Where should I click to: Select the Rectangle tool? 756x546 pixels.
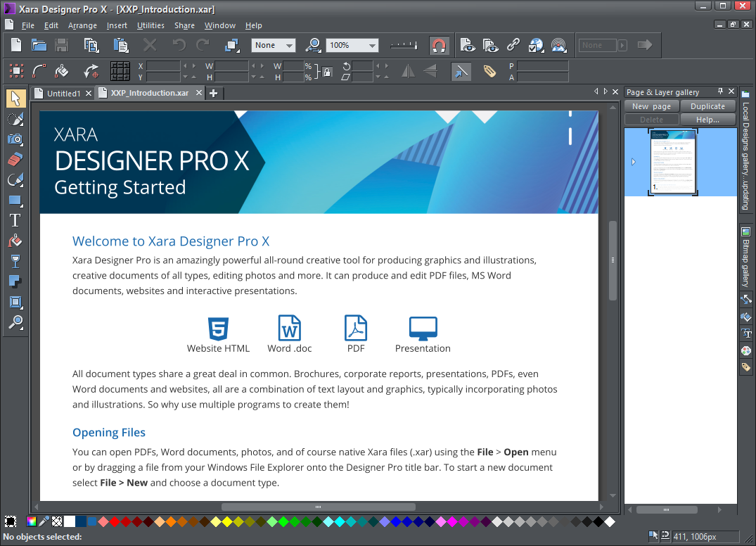coord(15,200)
